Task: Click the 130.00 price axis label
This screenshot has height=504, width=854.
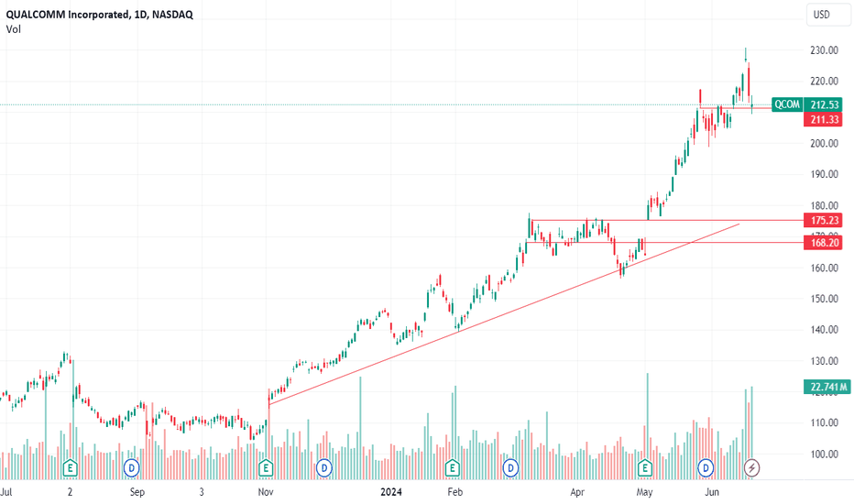Action: tap(824, 361)
